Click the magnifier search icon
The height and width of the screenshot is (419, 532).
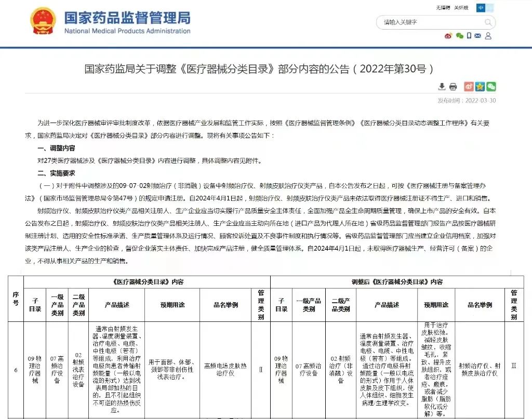click(488, 22)
